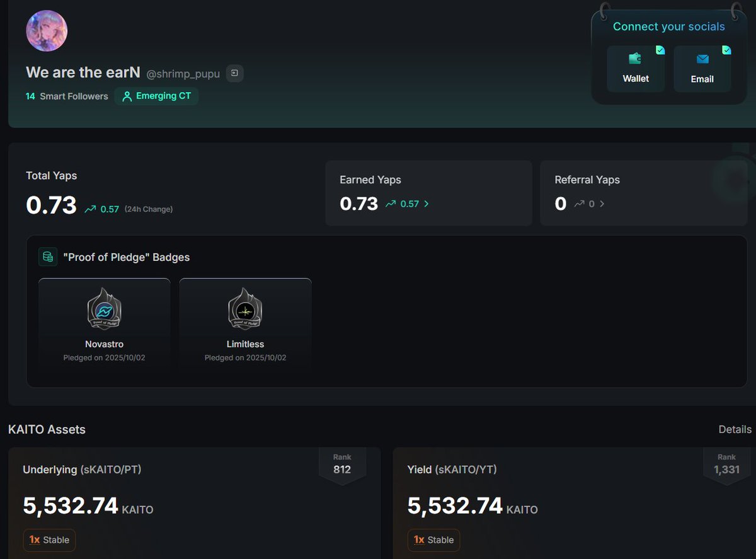Viewport: 756px width, 559px height.
Task: Select the Limitless label in its badge card
Action: (245, 344)
